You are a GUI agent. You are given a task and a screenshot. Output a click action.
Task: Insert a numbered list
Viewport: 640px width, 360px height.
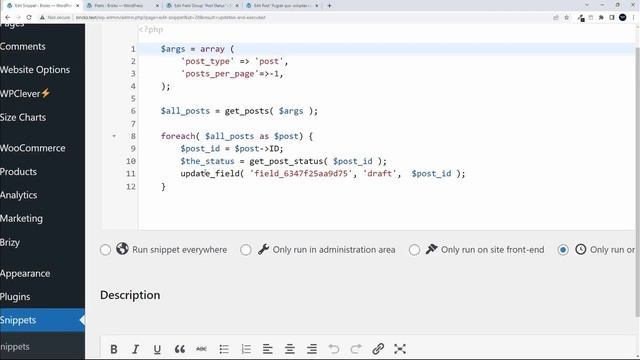[246, 349]
